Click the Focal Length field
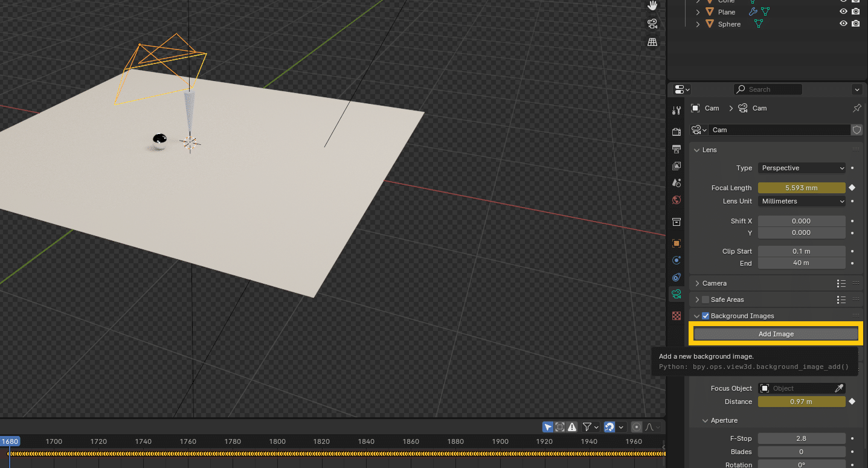The image size is (868, 468). pyautogui.click(x=801, y=188)
